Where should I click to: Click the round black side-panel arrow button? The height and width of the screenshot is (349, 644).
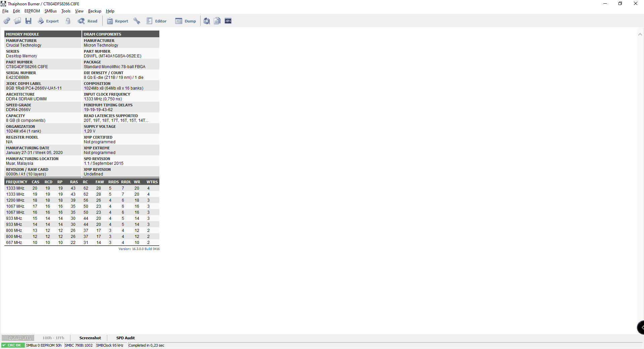(x=641, y=327)
